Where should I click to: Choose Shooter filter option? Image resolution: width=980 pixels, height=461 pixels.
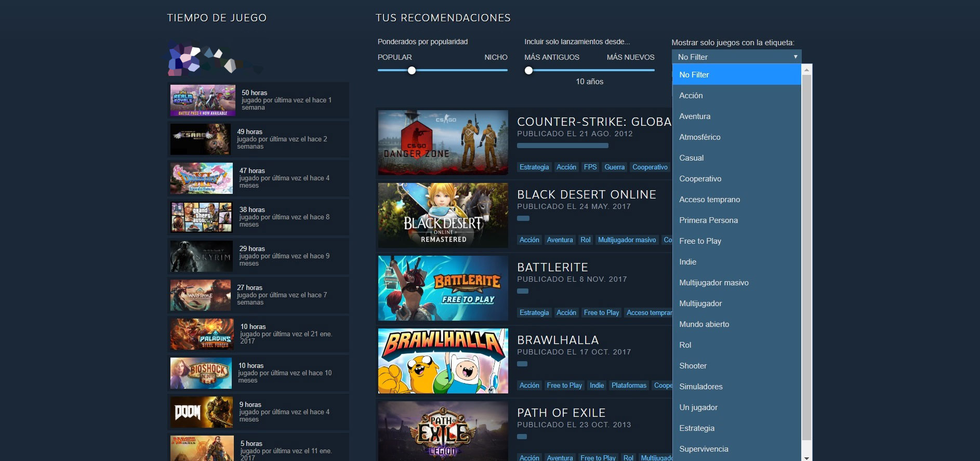point(736,365)
